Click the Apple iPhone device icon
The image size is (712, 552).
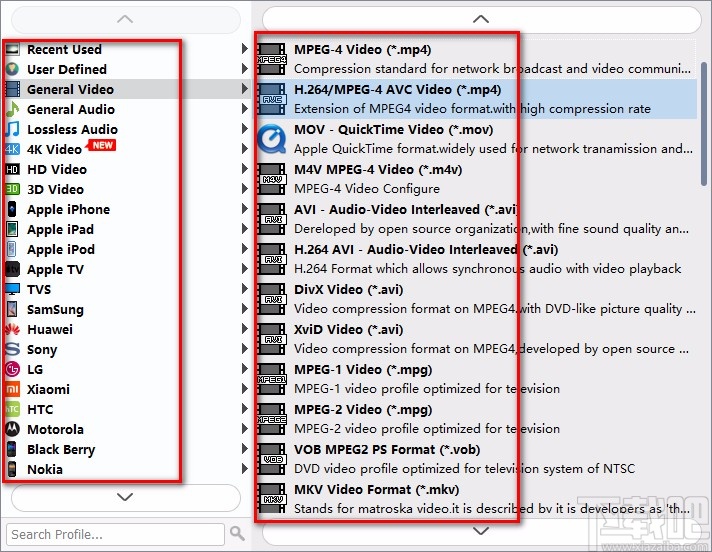click(x=12, y=209)
